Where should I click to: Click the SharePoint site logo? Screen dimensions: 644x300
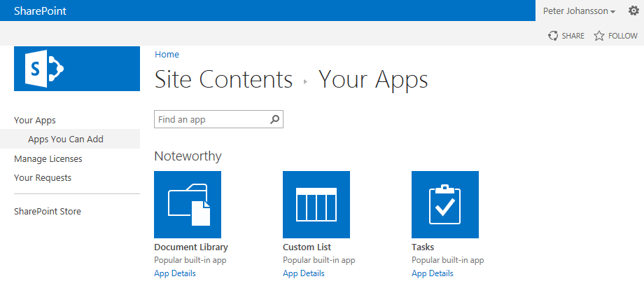click(77, 68)
